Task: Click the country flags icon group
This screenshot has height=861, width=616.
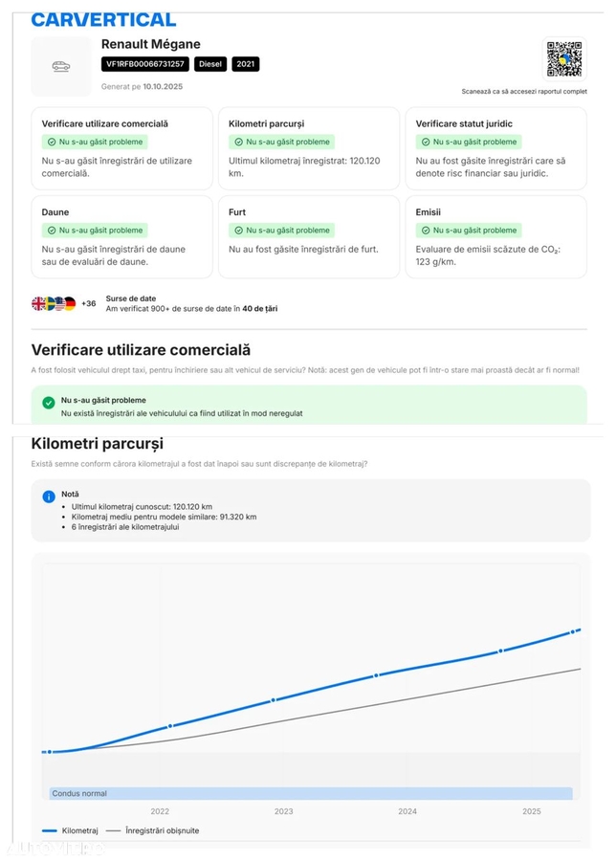Action: click(54, 303)
